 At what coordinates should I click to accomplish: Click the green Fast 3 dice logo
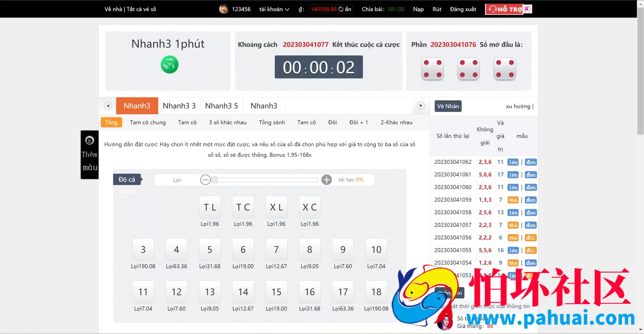point(169,65)
